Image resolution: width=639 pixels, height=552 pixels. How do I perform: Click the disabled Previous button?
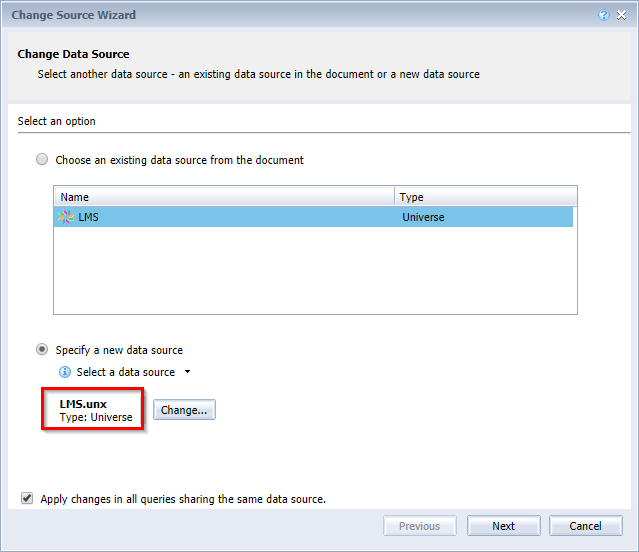click(419, 526)
